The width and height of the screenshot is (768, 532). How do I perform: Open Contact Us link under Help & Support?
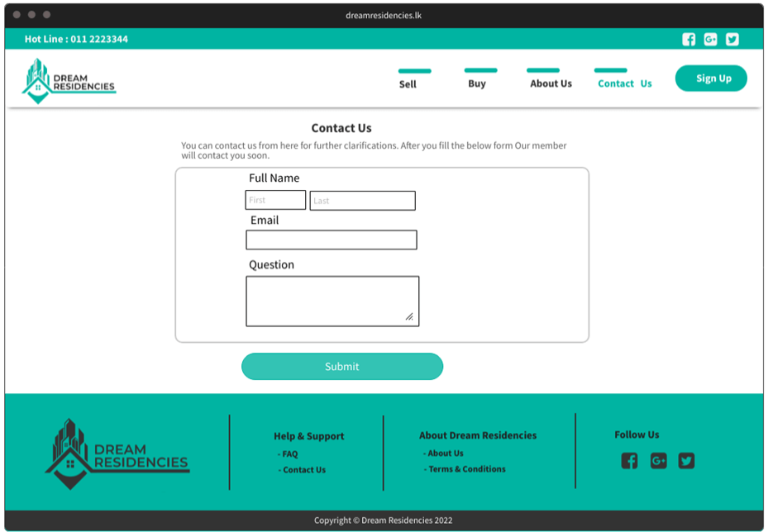tap(303, 470)
